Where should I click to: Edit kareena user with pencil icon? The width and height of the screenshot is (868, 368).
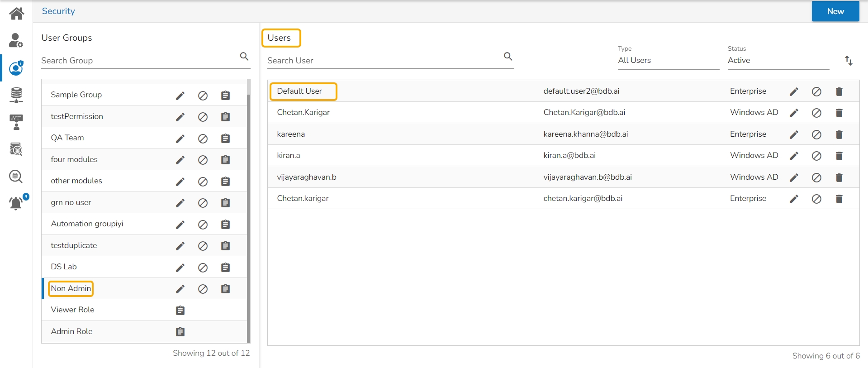[793, 134]
